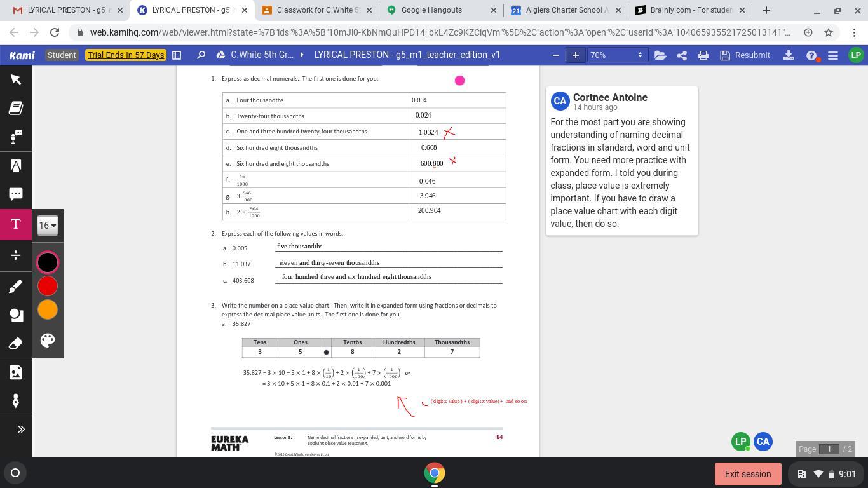Collapse the toolbar with double chevron
The width and height of the screenshot is (868, 488).
(21, 430)
